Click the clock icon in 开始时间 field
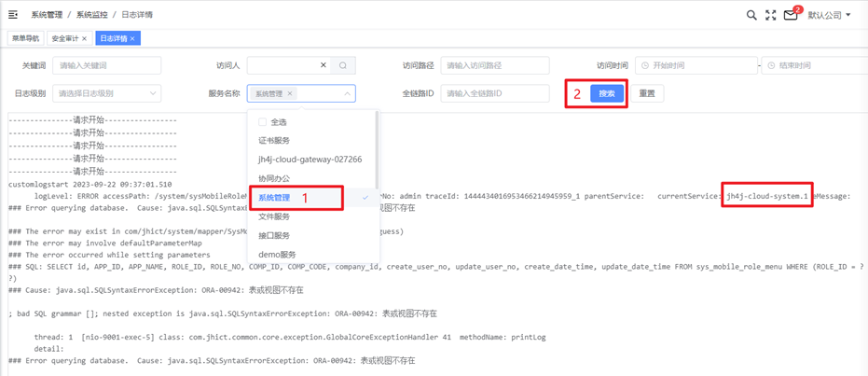The width and height of the screenshot is (868, 376). 644,65
